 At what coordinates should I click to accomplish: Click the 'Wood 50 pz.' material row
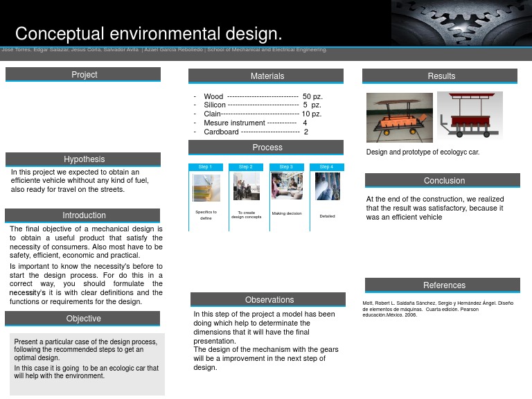tap(258, 96)
